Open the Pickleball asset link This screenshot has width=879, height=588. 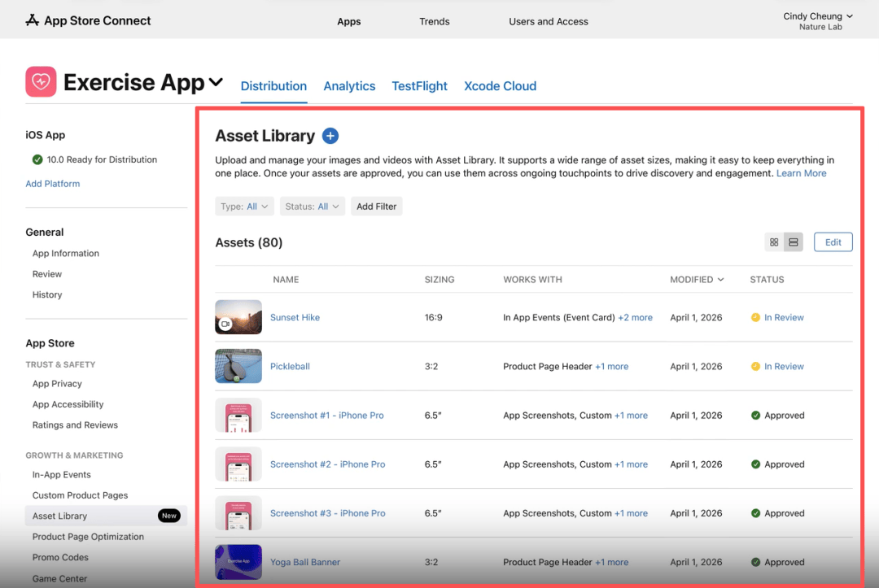point(290,366)
